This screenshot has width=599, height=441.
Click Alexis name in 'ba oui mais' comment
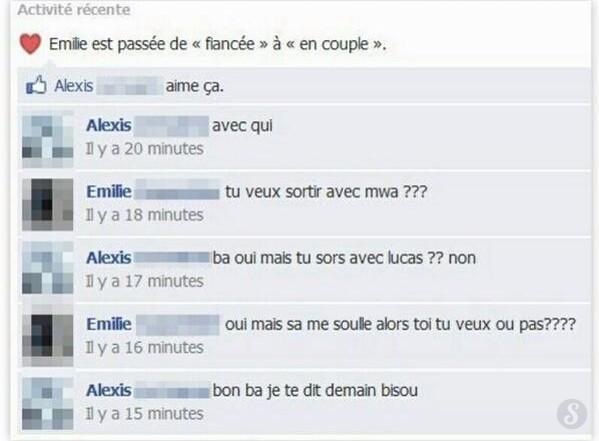[x=109, y=258]
